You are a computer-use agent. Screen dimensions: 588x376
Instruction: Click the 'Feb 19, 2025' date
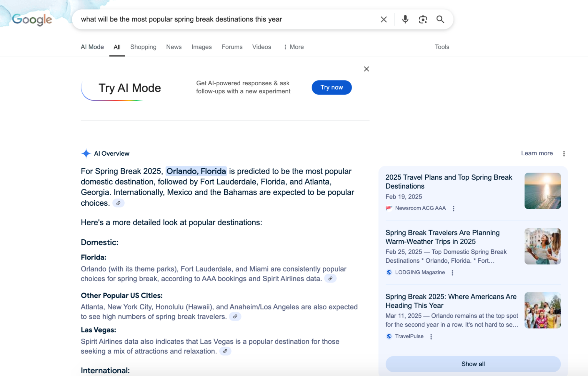point(404,197)
